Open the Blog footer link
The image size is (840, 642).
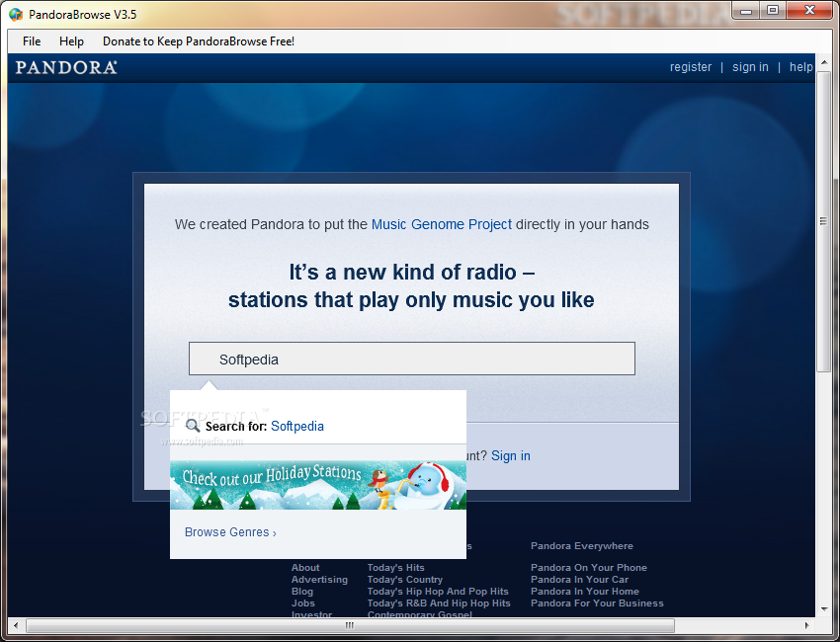302,591
